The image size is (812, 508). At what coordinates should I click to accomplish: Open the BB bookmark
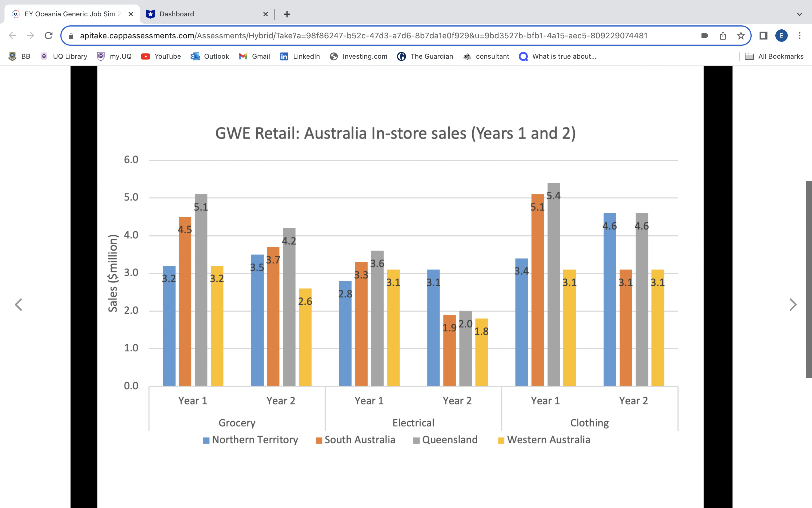19,56
